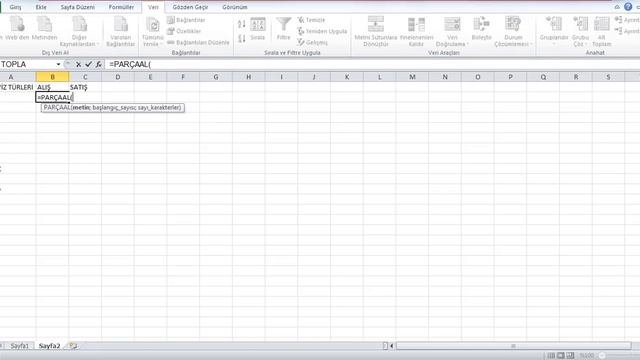
Task: Click horizontal scrollbar left arrow
Action: click(x=392, y=346)
